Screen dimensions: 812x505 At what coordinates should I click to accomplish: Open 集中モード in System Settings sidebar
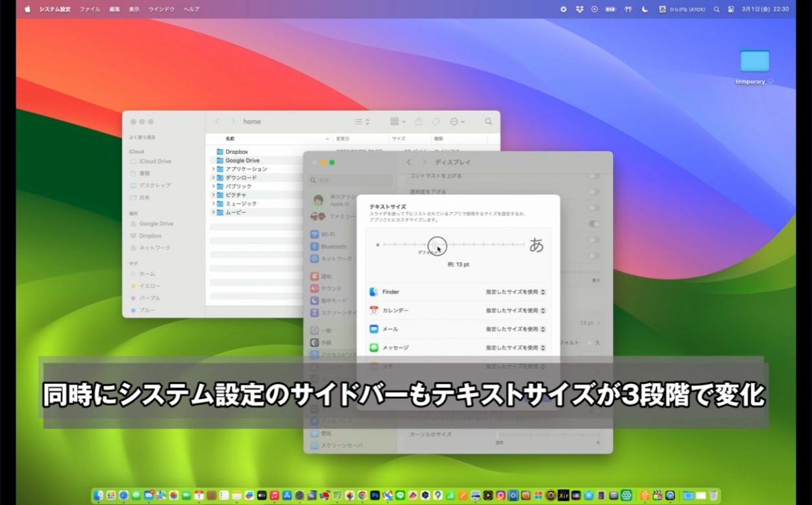click(329, 300)
